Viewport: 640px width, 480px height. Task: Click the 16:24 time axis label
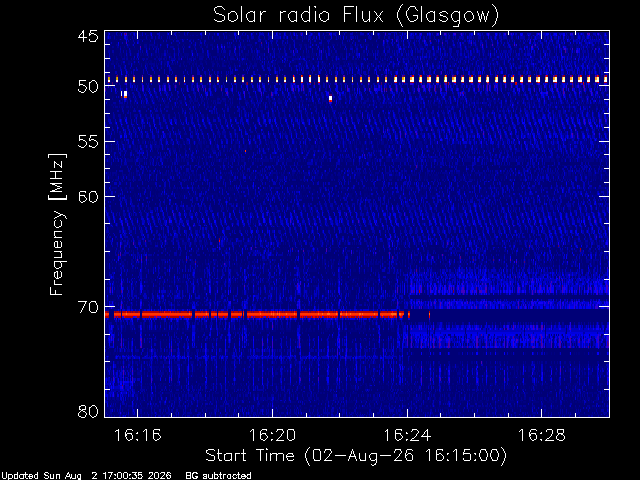pos(407,436)
